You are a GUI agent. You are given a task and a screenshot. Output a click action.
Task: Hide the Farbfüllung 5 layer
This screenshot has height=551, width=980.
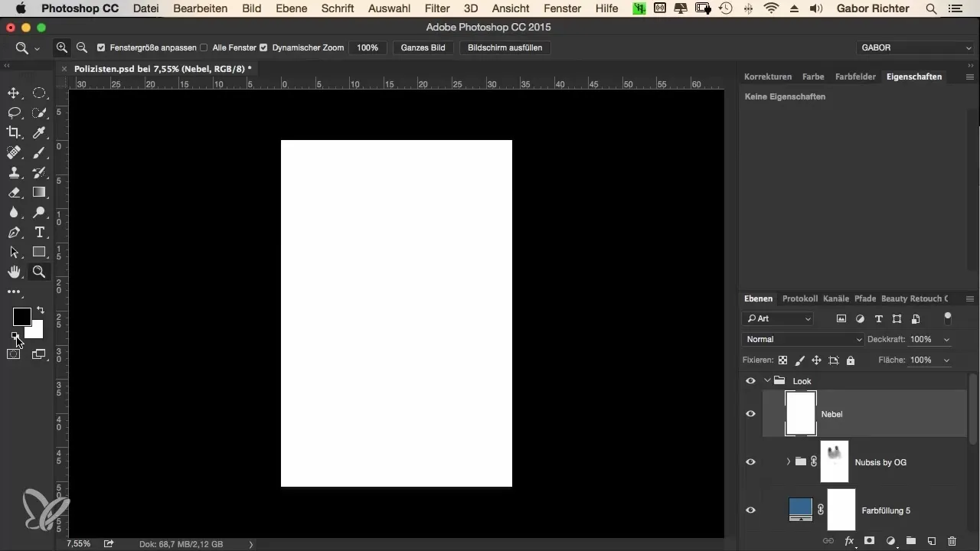pyautogui.click(x=750, y=510)
